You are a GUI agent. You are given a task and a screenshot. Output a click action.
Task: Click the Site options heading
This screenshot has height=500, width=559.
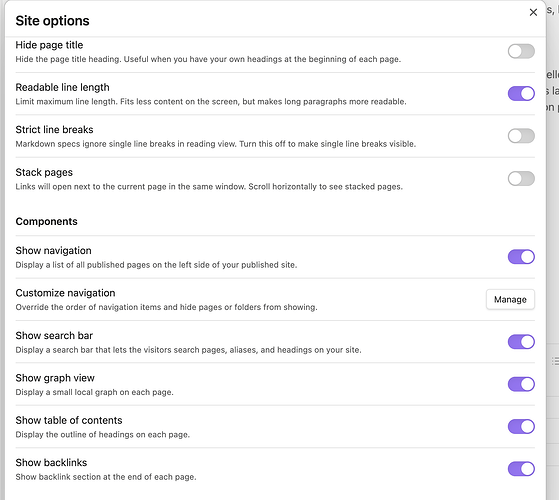coord(52,21)
